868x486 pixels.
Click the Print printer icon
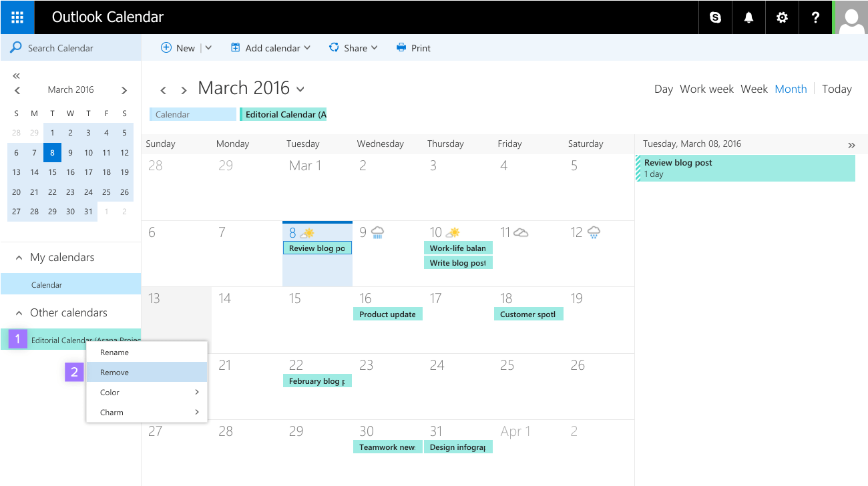coord(401,47)
